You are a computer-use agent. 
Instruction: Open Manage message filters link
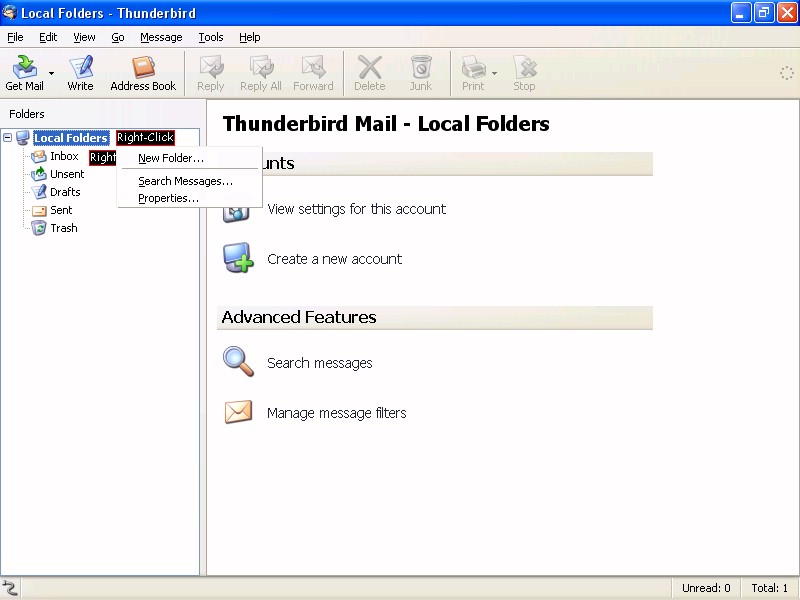coord(337,413)
